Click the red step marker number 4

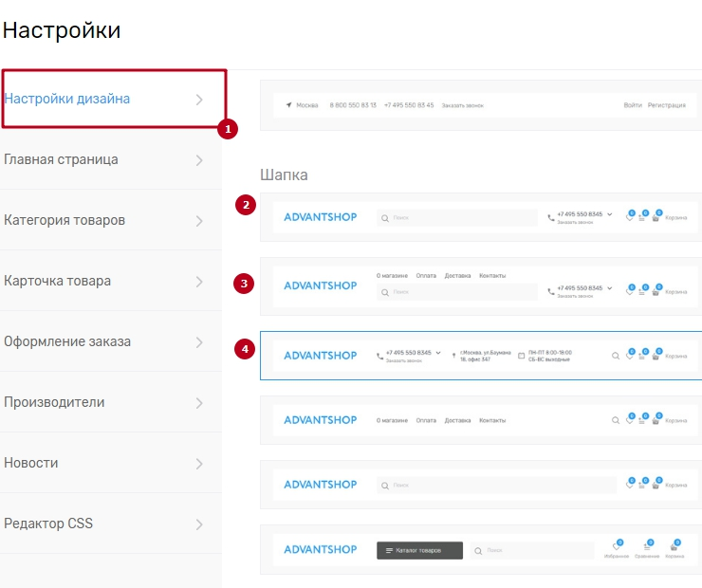(x=246, y=349)
